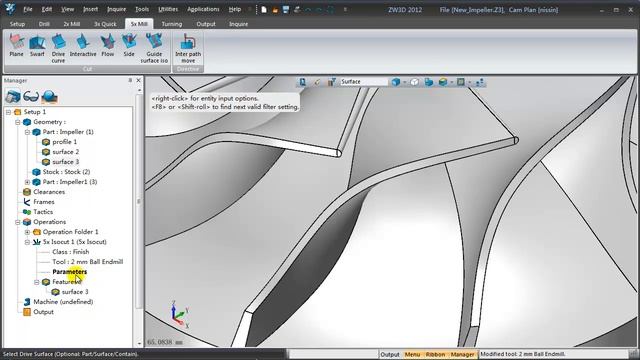Click the pencil icon in view toolbar
This screenshot has height=360, width=640.
pos(317,82)
